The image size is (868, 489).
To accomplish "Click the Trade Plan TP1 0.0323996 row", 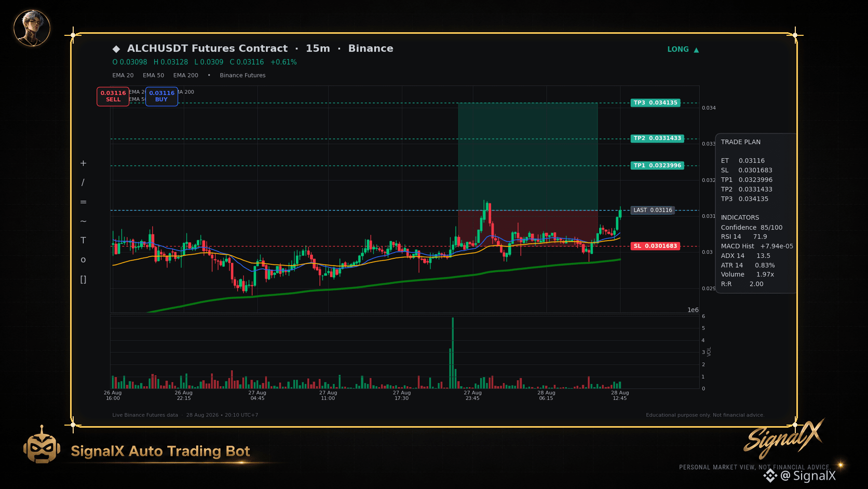I will click(x=747, y=180).
